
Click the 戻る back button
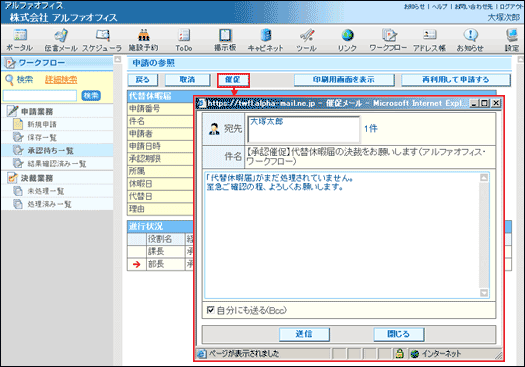(x=143, y=80)
